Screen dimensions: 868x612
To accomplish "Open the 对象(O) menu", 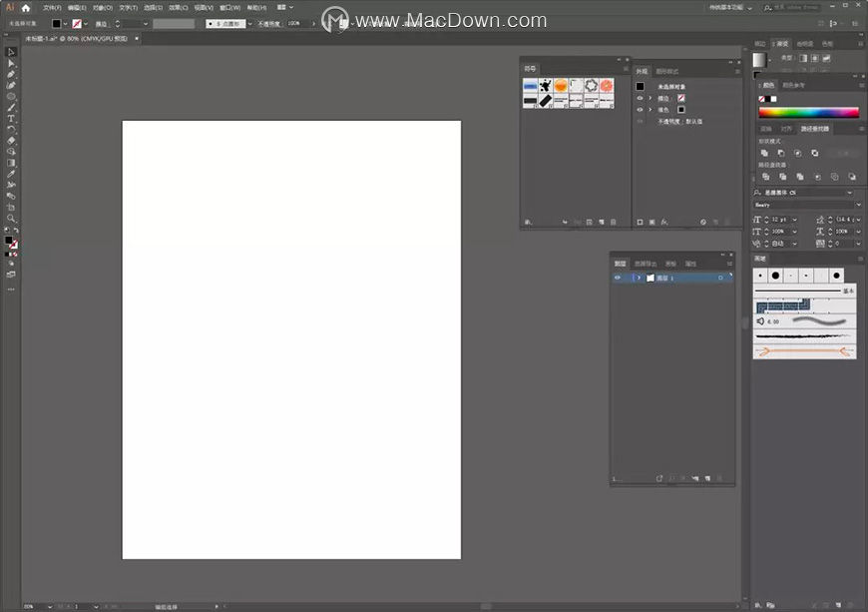I will pos(103,8).
